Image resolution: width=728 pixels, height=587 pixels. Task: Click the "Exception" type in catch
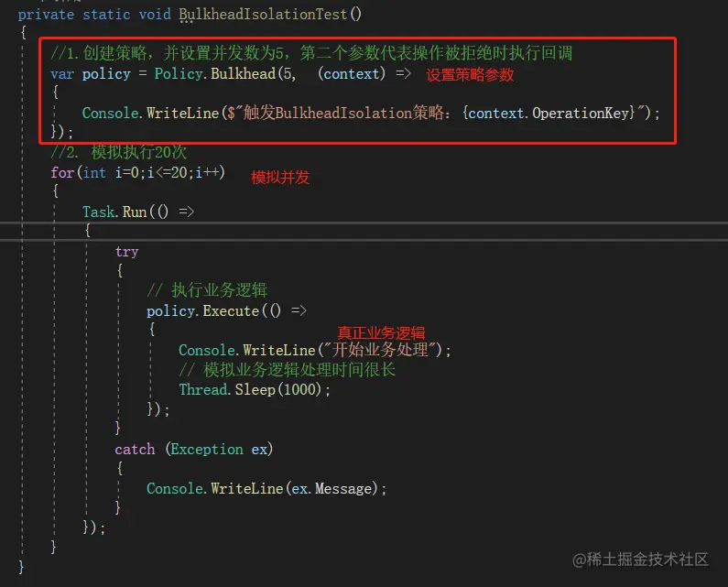point(207,449)
